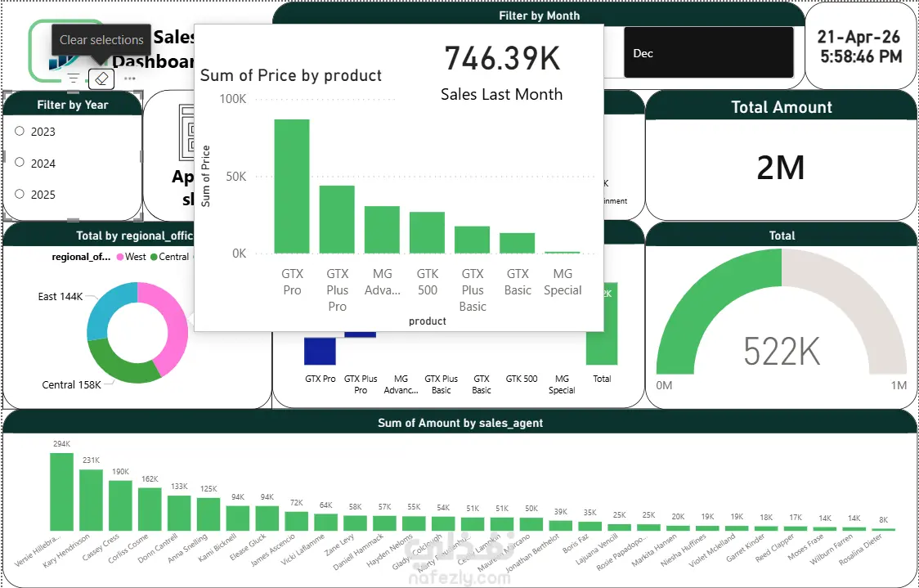Click the West legend item in the donut chart

[x=132, y=257]
